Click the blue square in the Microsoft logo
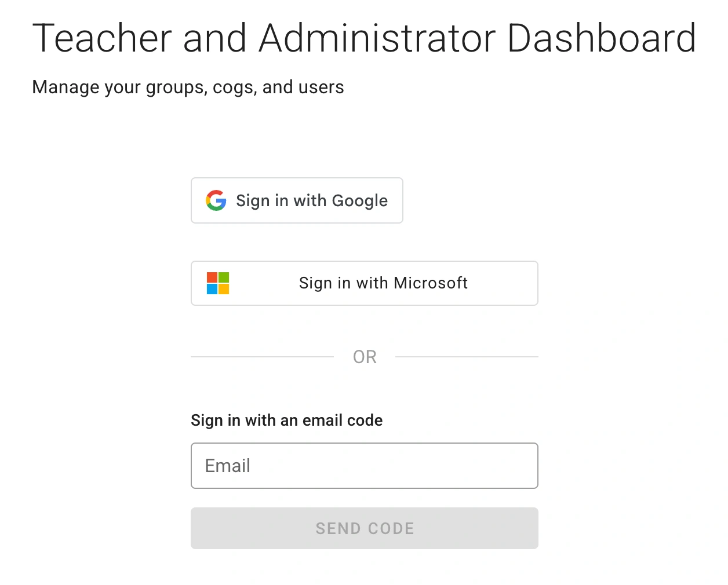Screen dimensions: 728x585 (x=212, y=289)
